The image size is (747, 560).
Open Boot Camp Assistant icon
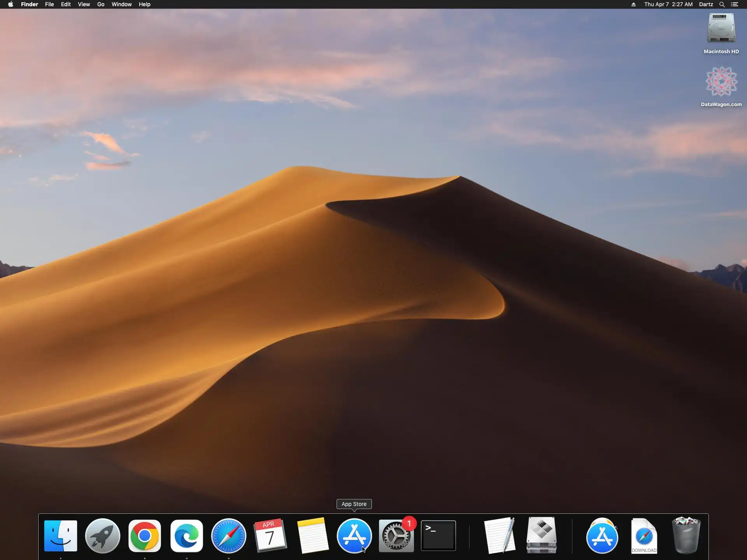(542, 536)
